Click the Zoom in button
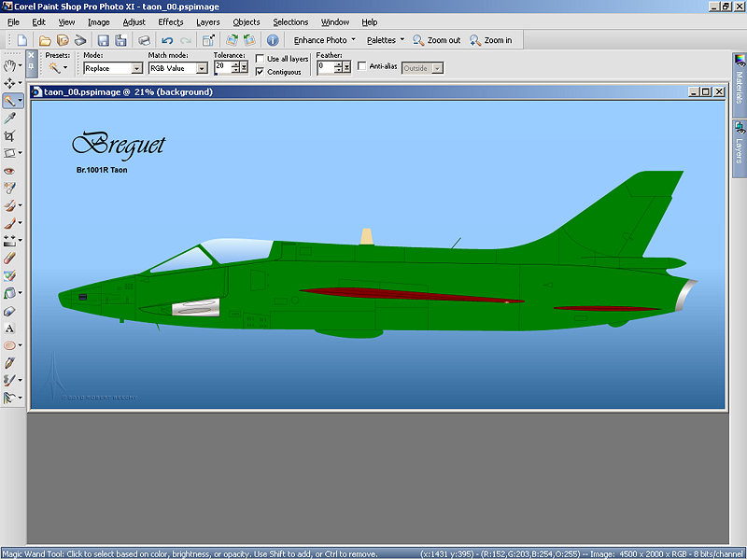Viewport: 747px width, 560px height. pos(491,40)
